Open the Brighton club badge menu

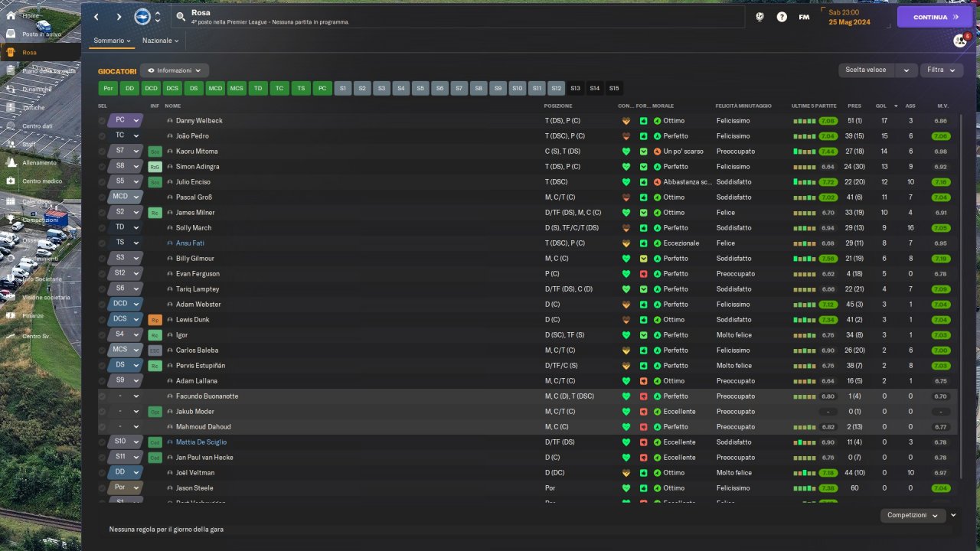(142, 17)
